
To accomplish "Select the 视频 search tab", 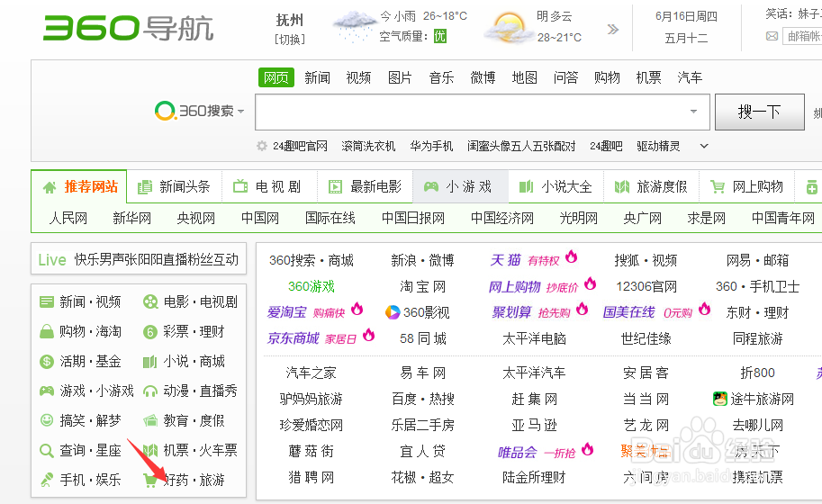I will point(358,77).
